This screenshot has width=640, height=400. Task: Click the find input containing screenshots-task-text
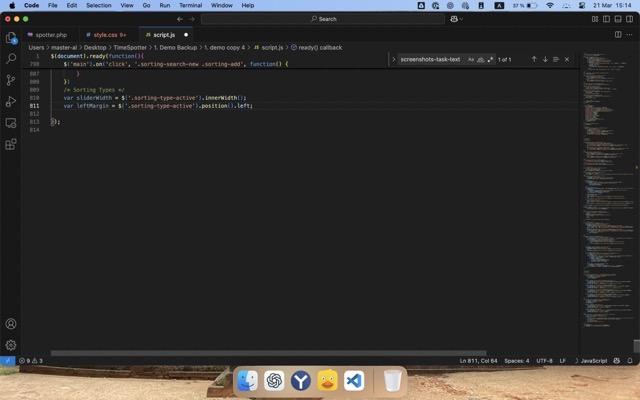click(x=431, y=59)
